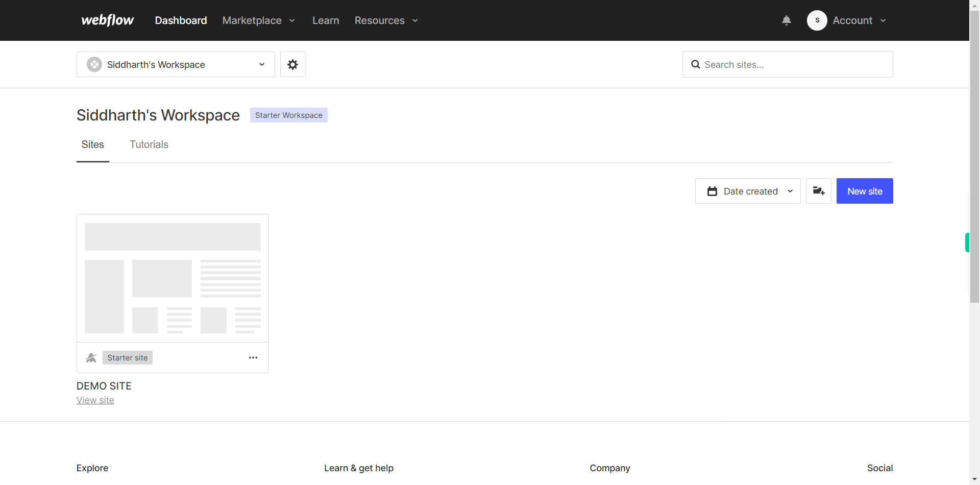The width and height of the screenshot is (980, 485).
Task: Click the Starter Workspace badge
Action: [289, 115]
